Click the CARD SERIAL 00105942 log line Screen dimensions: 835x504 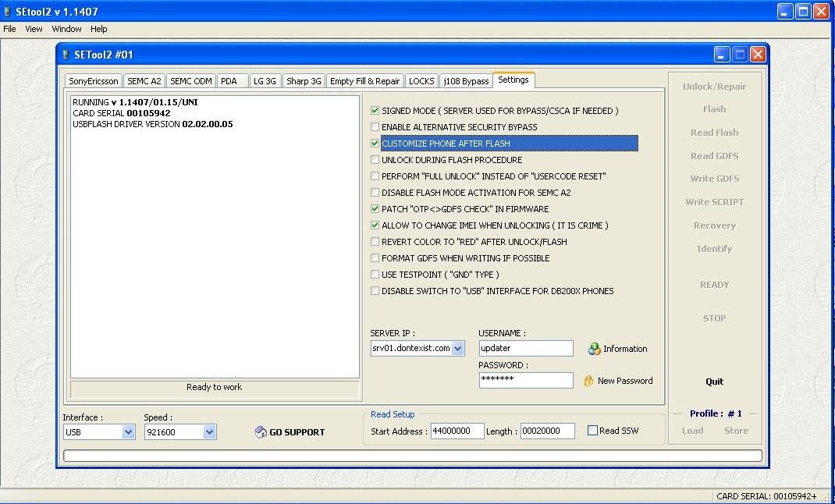(122, 113)
